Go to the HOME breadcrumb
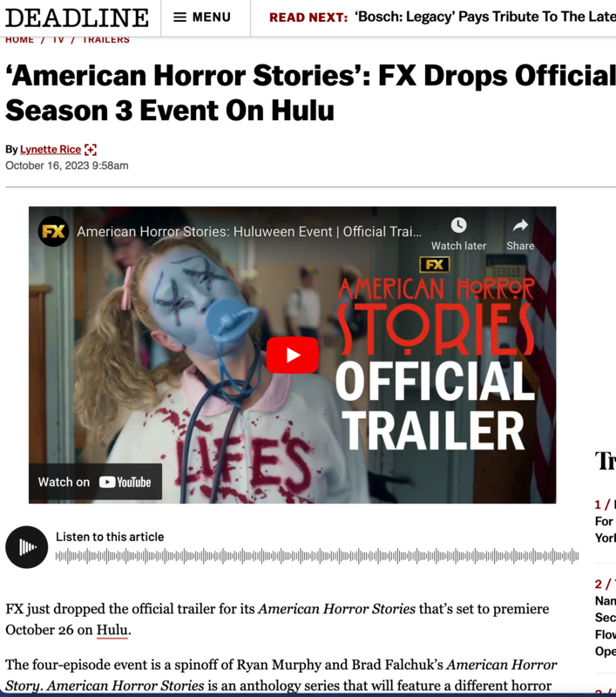The height and width of the screenshot is (697, 616). click(x=19, y=39)
